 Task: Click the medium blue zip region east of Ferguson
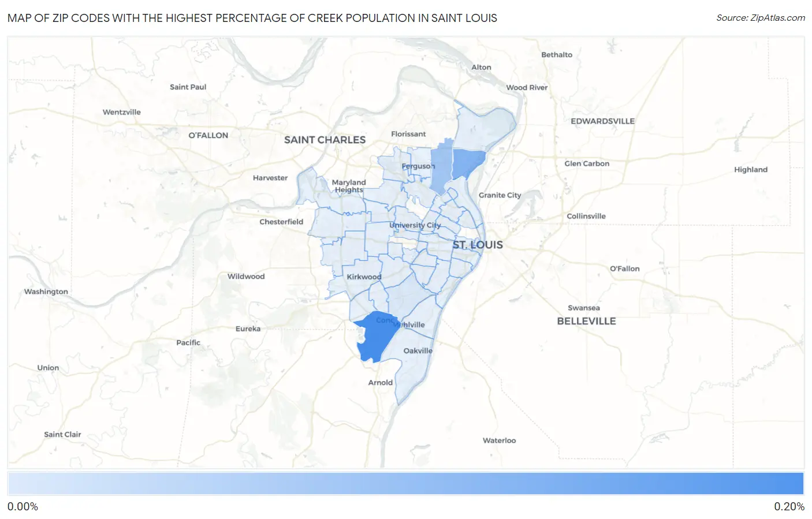[468, 164]
